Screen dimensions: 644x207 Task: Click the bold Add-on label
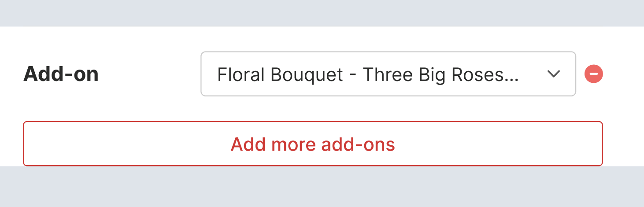pos(61,74)
